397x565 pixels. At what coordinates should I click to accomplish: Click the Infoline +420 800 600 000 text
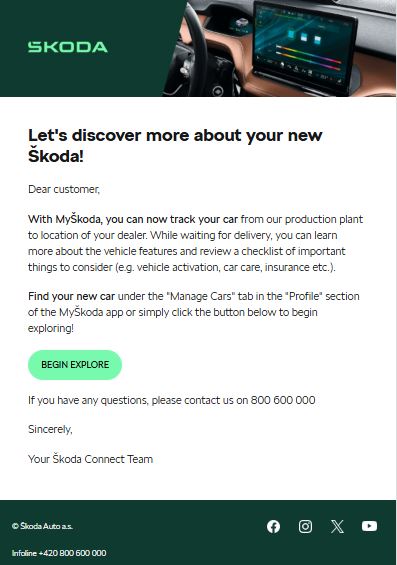click(x=59, y=553)
